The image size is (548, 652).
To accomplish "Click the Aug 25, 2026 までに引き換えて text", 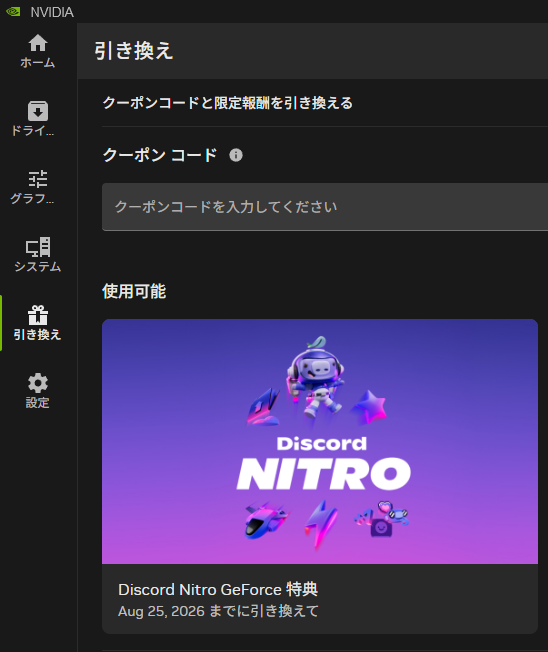I will coord(218,611).
